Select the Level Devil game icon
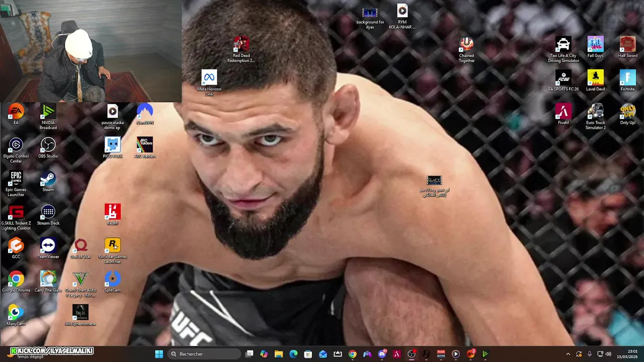644x362 pixels. 595,81
